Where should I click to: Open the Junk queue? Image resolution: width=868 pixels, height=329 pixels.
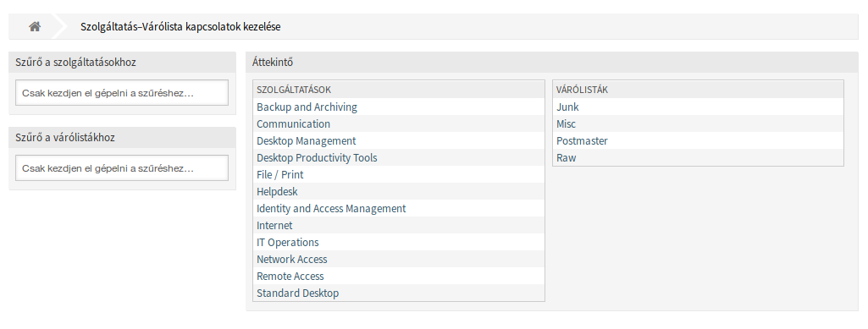click(x=567, y=107)
